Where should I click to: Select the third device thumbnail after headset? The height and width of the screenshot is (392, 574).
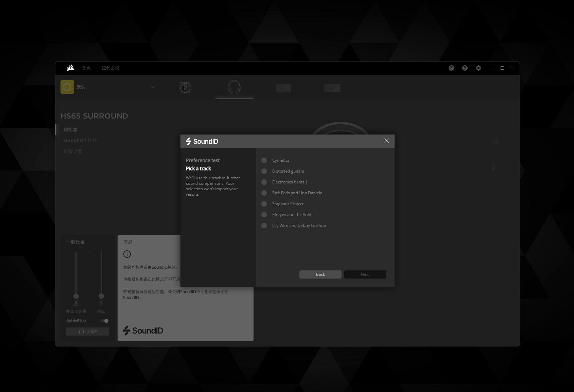(x=283, y=88)
